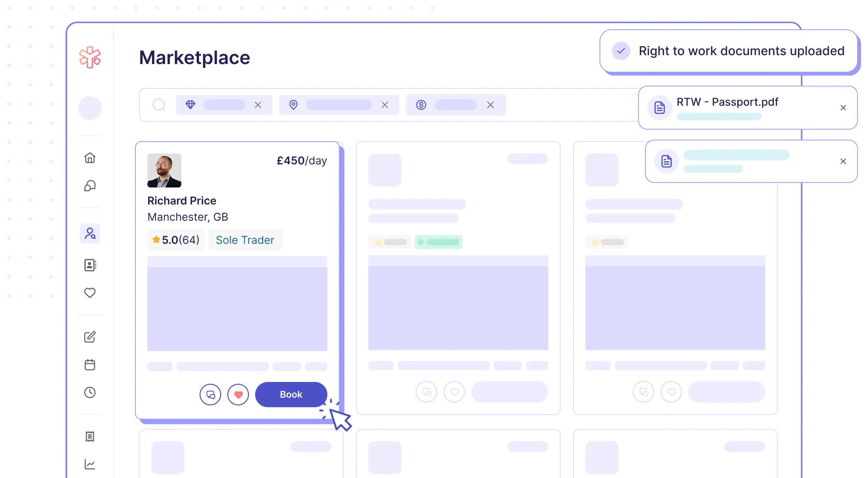This screenshot has height=478, width=868.
Task: Select the people search sidebar icon
Action: tap(90, 233)
